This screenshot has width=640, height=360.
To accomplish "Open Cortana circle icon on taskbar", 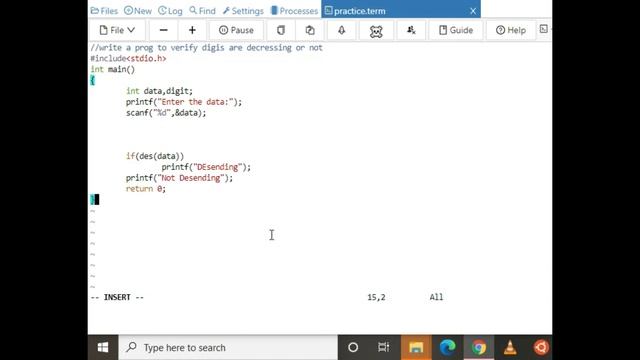I will (353, 347).
